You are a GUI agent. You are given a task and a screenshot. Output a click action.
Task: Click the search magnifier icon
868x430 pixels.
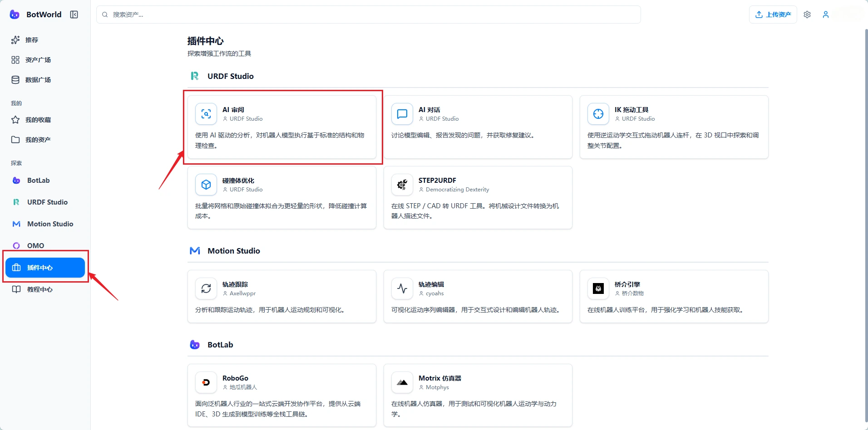(105, 15)
